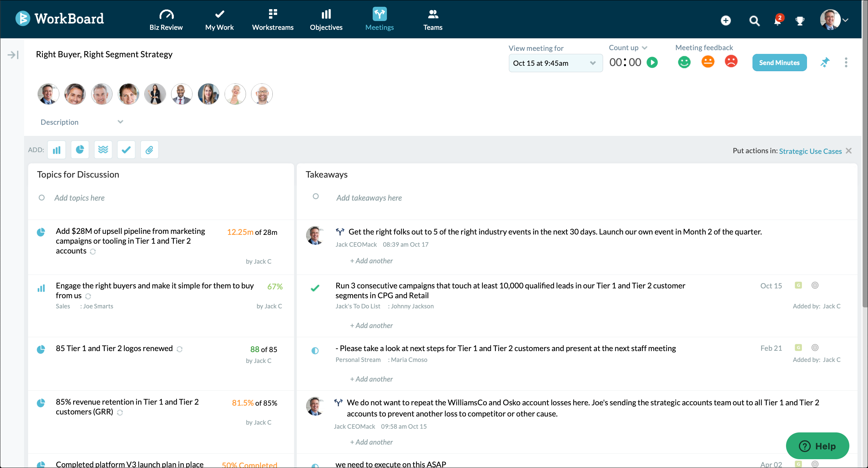Click the WorkBoard logo
The image size is (868, 468).
[x=60, y=19]
